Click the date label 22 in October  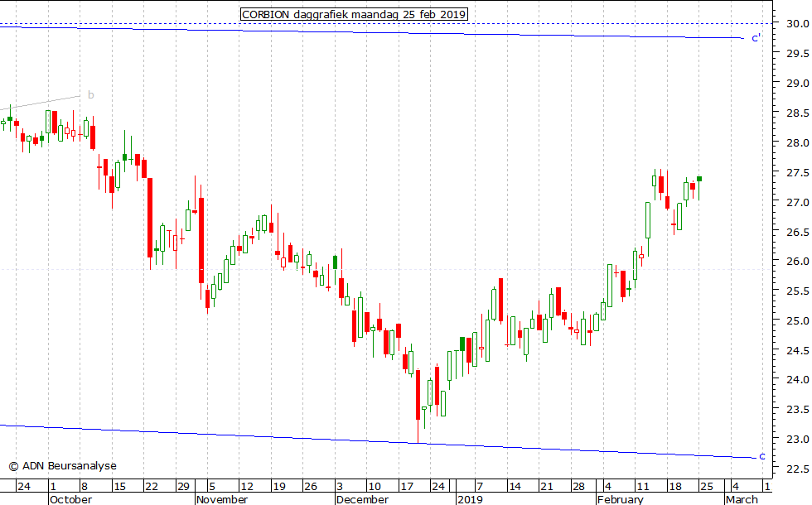151,487
